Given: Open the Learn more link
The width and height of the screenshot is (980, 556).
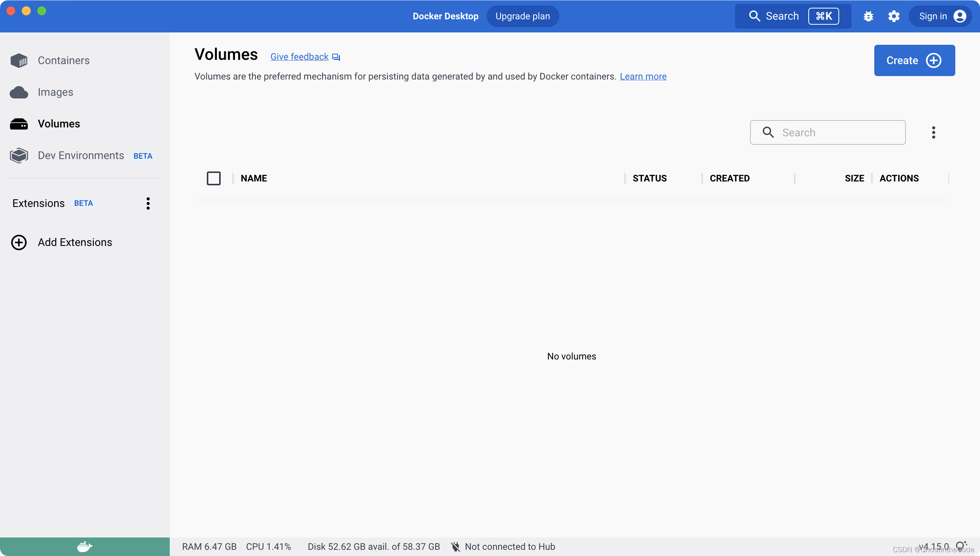Looking at the screenshot, I should click(643, 76).
